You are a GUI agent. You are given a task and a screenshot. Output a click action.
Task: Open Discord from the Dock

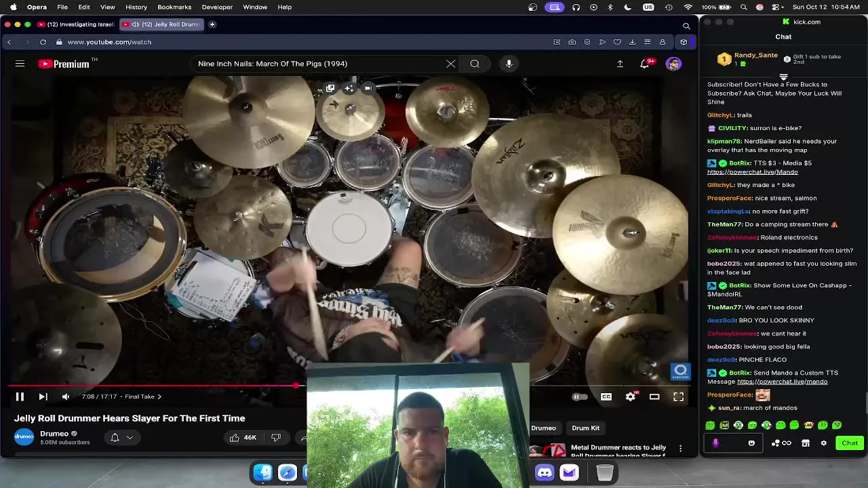(x=545, y=472)
